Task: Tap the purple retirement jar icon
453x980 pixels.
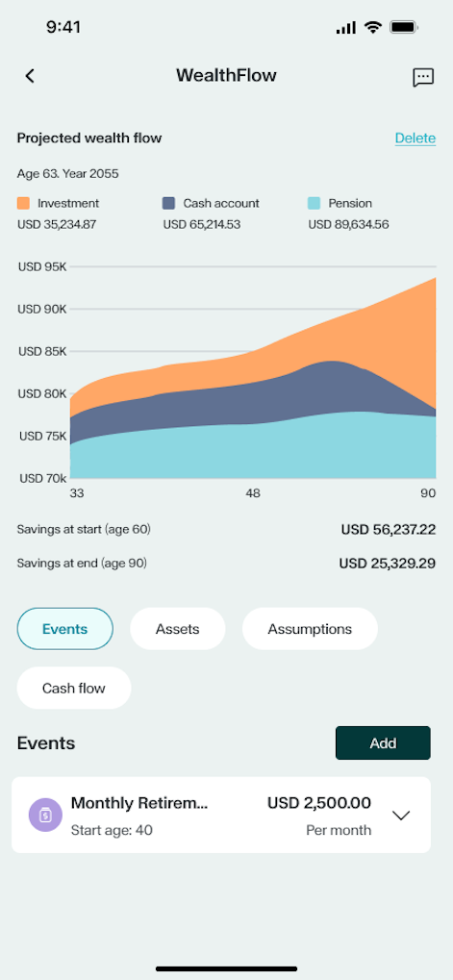Action: pyautogui.click(x=45, y=815)
